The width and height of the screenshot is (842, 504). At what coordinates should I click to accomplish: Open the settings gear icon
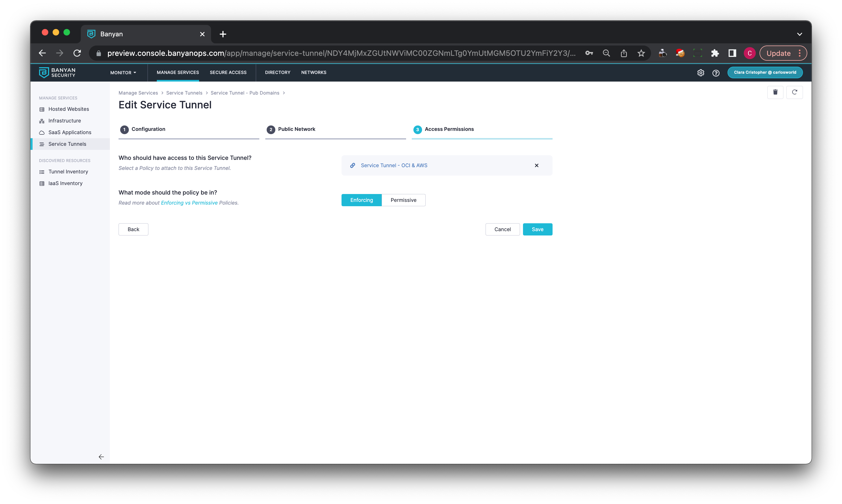(701, 73)
